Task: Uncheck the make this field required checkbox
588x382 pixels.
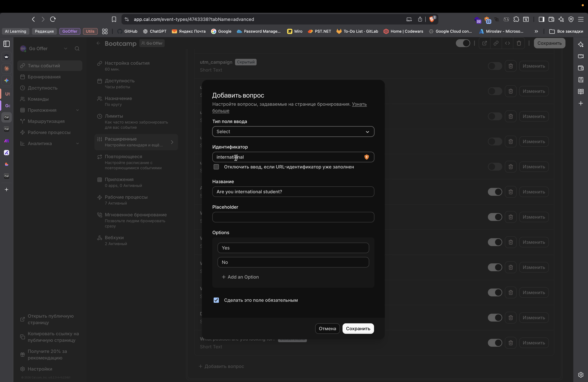Action: pyautogui.click(x=216, y=300)
